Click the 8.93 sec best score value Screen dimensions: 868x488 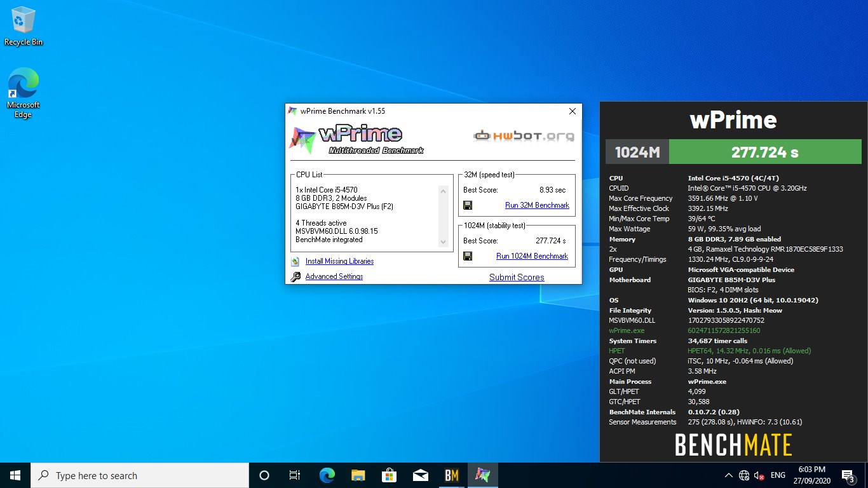click(x=552, y=190)
